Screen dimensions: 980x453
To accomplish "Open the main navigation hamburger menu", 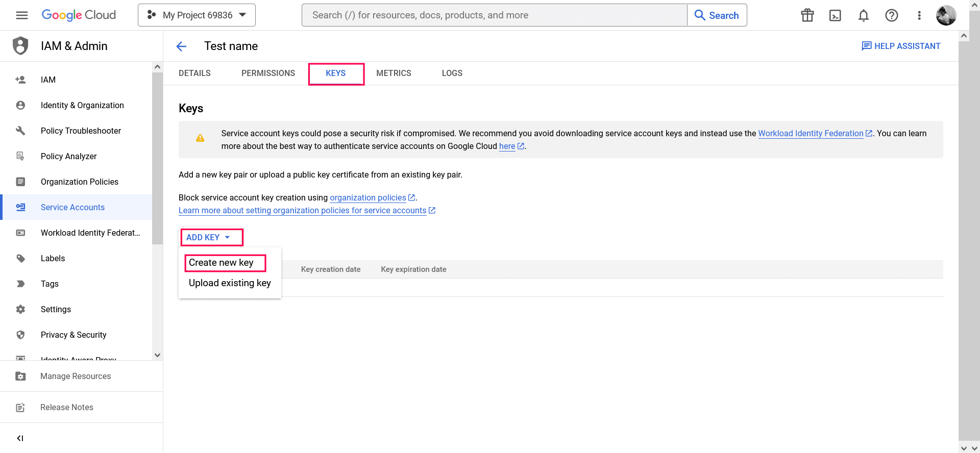I will coord(22,15).
